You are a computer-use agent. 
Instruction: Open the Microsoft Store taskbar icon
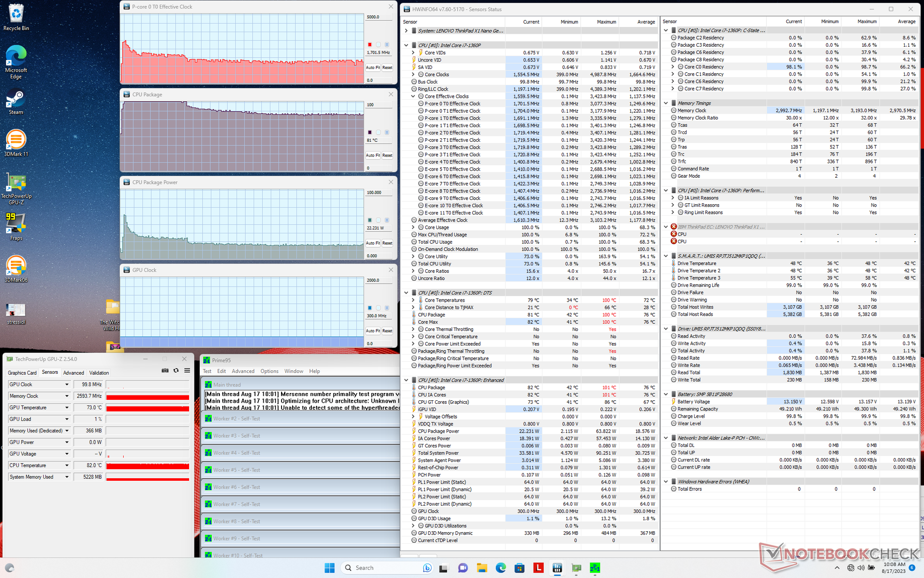click(519, 568)
